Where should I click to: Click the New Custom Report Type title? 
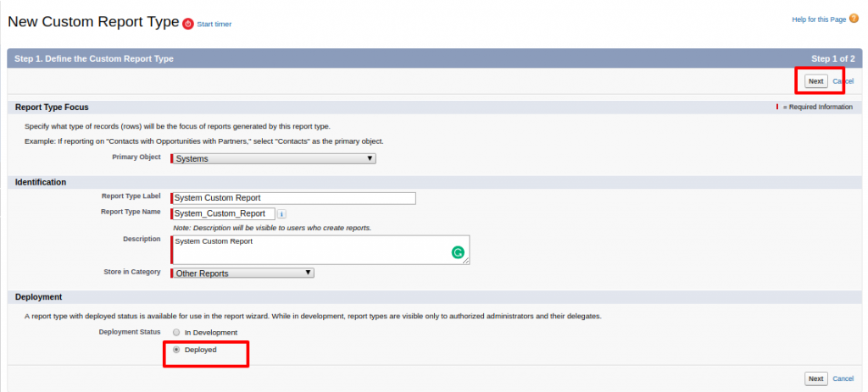pyautogui.click(x=93, y=22)
